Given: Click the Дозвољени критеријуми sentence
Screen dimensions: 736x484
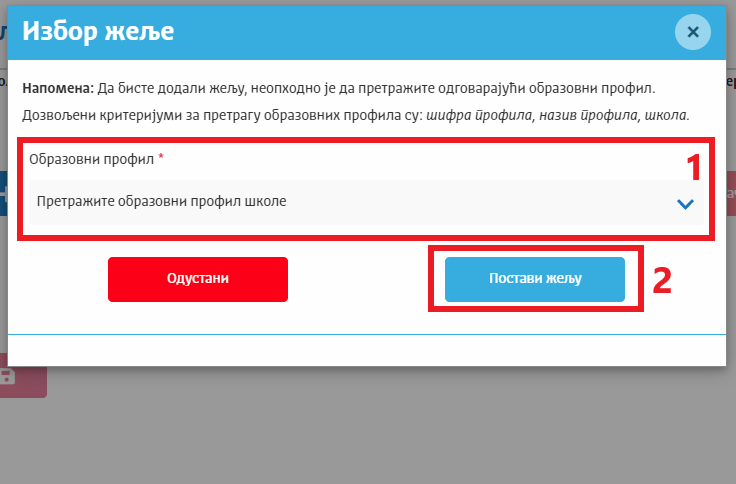Looking at the screenshot, I should (220, 115).
